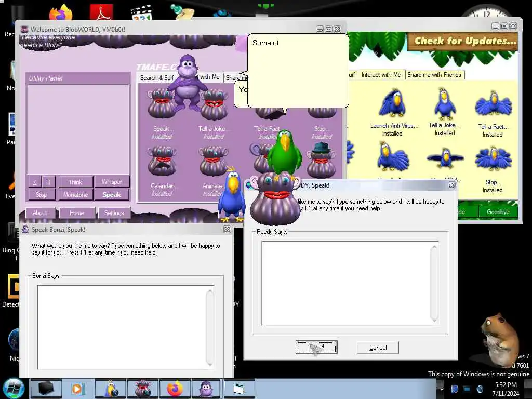
Task: Click the large blob character with red lips
Action: 275,200
